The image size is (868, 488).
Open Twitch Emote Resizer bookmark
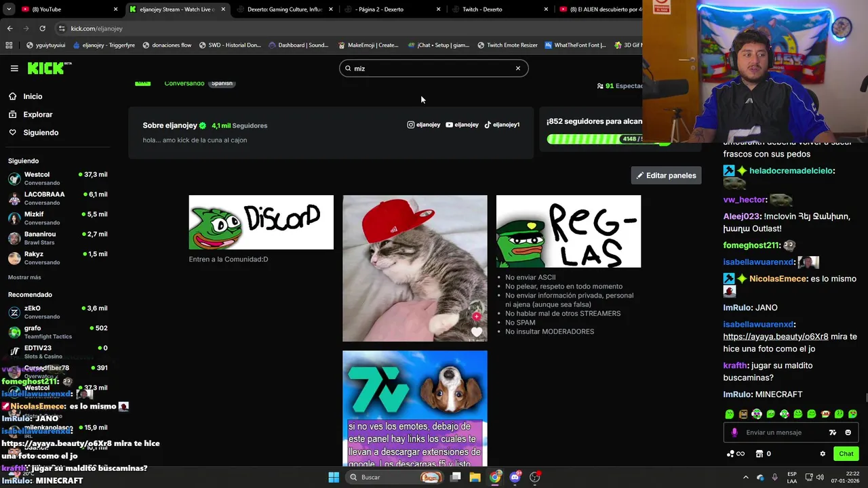[x=507, y=45]
